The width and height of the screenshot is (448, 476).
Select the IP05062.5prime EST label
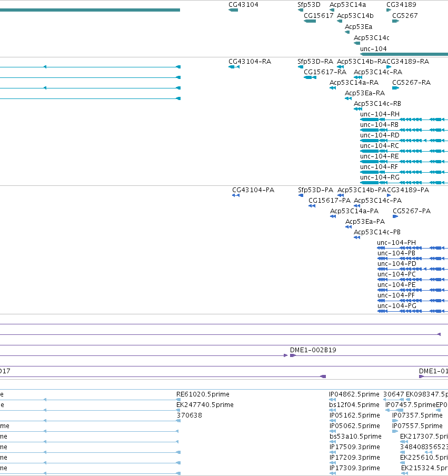coord(354,426)
